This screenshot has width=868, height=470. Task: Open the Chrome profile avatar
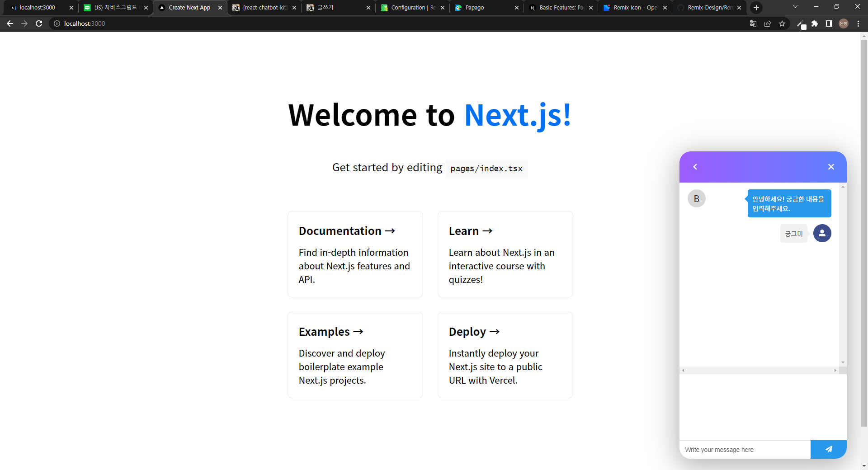tap(844, 23)
